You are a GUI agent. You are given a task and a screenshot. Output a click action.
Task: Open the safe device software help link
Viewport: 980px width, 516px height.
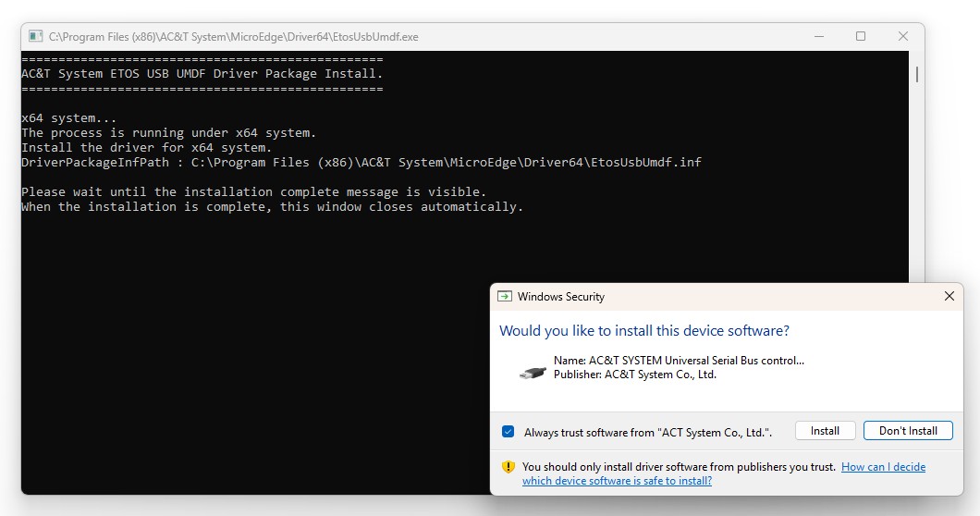click(724, 473)
